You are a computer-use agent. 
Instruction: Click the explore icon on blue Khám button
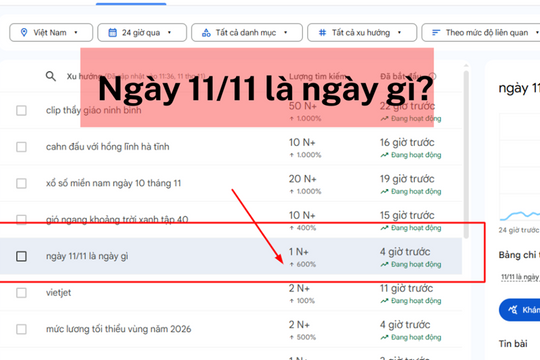pyautogui.click(x=513, y=310)
